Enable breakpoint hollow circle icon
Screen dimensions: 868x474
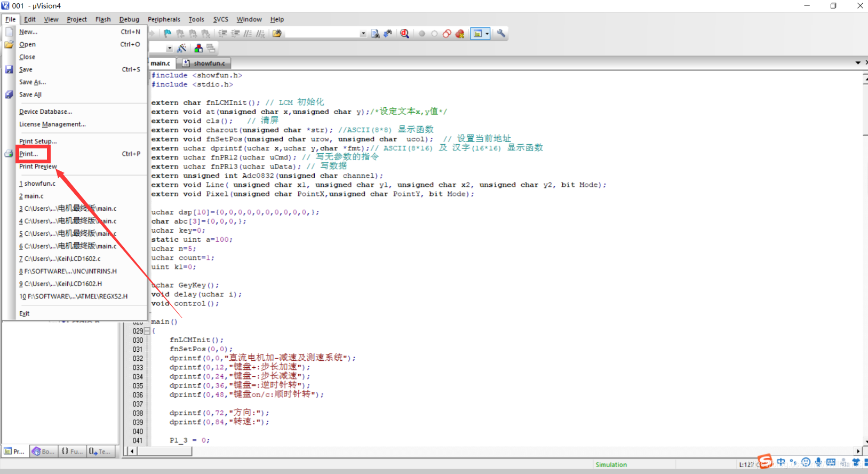[434, 34]
